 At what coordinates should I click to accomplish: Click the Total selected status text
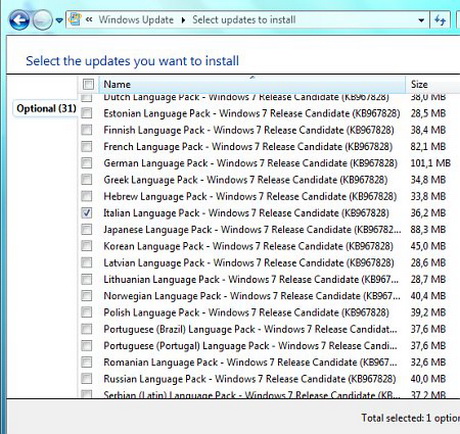(x=411, y=418)
